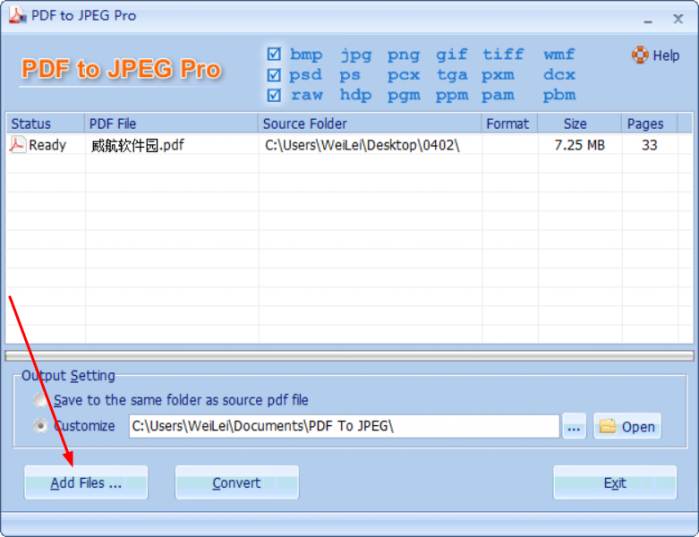Click the conversion progress bar
Image resolution: width=699 pixels, height=537 pixels.
pos(350,356)
